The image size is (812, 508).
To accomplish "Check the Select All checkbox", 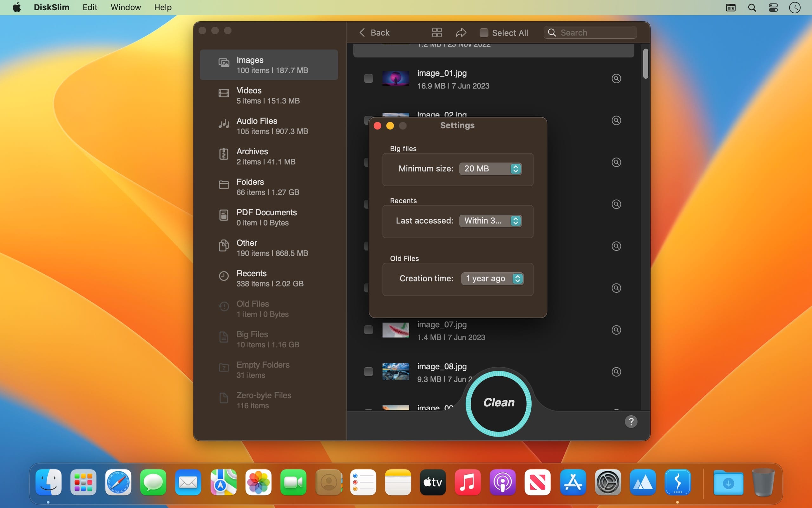I will coord(483,33).
